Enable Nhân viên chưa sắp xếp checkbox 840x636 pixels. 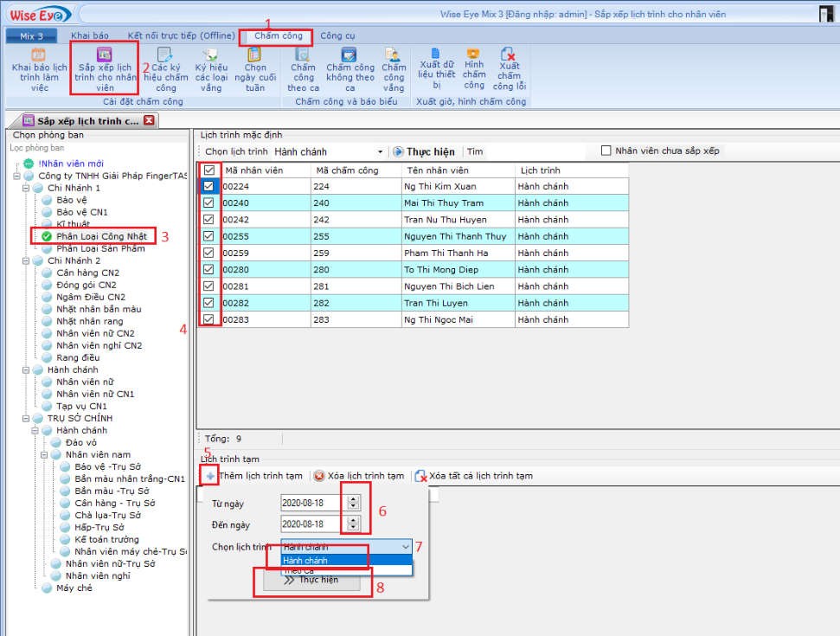[606, 151]
